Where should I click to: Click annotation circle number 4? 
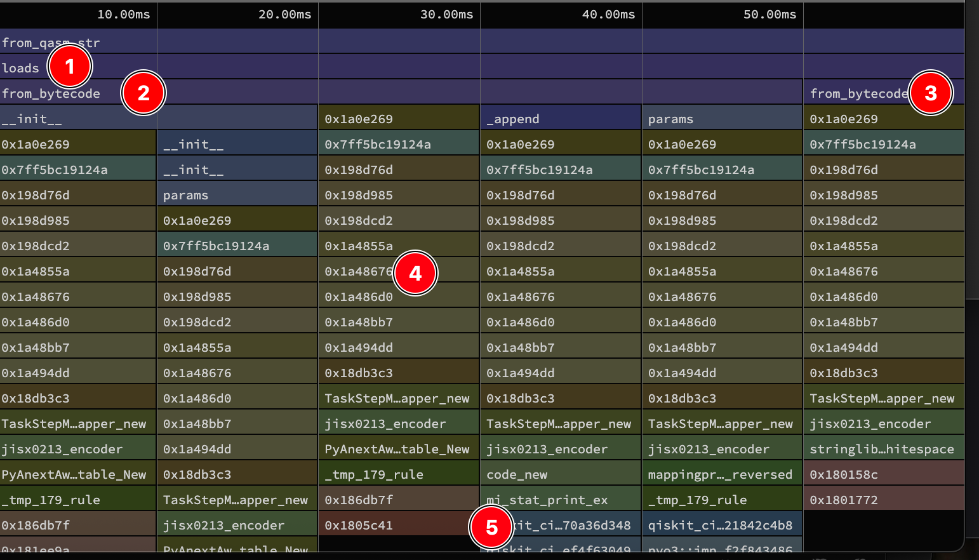coord(415,274)
